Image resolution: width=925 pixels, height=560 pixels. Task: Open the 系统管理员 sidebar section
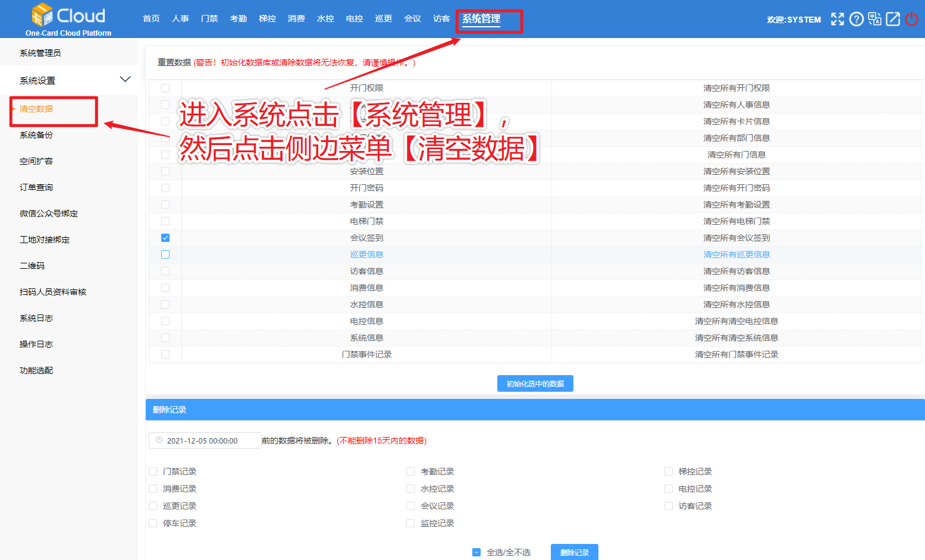point(40,53)
